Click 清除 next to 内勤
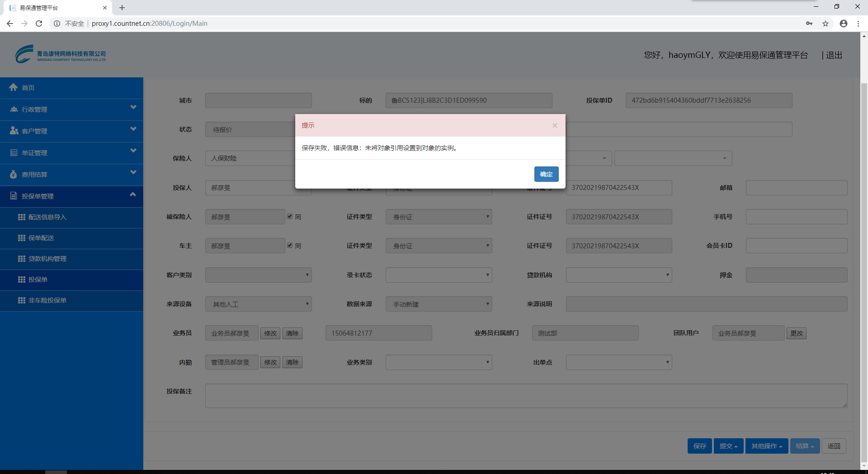 tap(292, 362)
